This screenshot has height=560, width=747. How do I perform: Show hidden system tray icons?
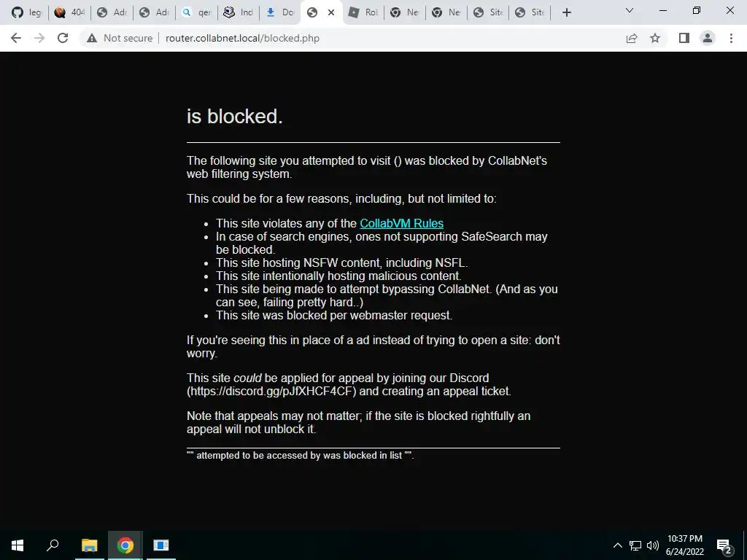(x=617, y=545)
